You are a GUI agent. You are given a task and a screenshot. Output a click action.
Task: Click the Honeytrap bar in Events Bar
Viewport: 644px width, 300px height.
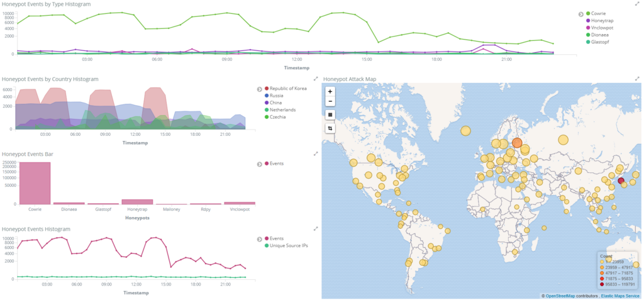tap(137, 202)
